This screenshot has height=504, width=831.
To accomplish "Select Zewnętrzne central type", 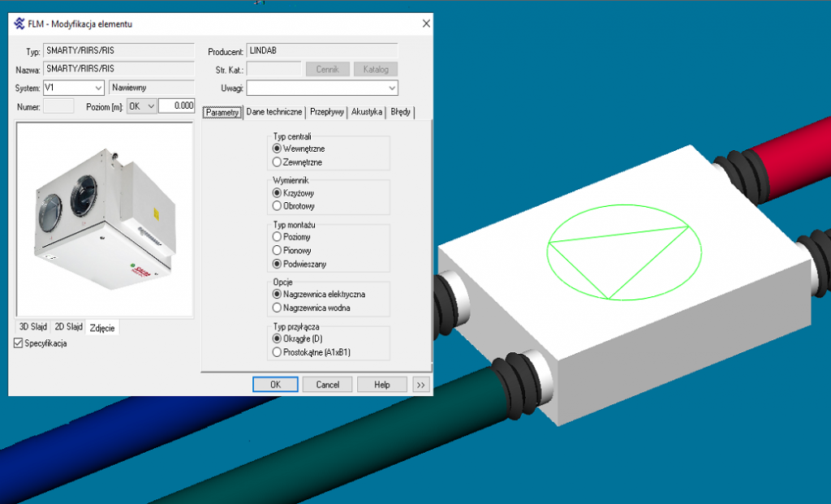I will click(x=278, y=162).
